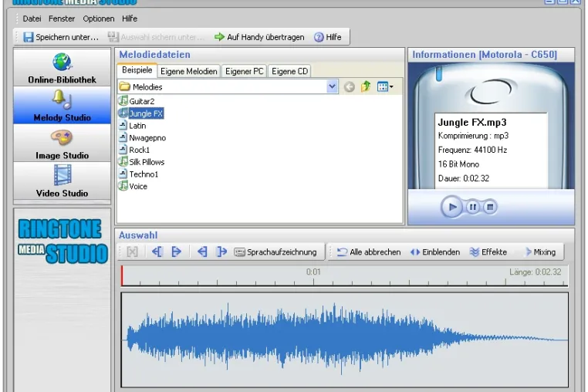Play the Jungle FX preview
588x392 pixels.
[x=452, y=207]
